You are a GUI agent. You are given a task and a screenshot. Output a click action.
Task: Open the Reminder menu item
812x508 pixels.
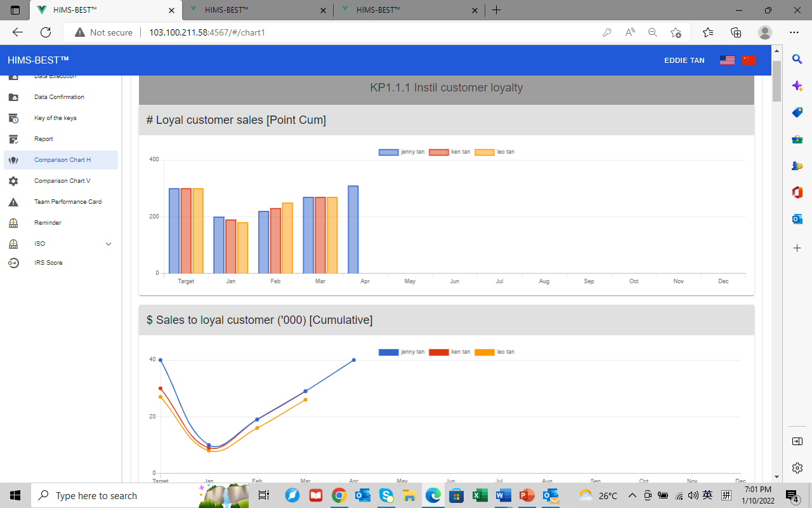pos(48,223)
